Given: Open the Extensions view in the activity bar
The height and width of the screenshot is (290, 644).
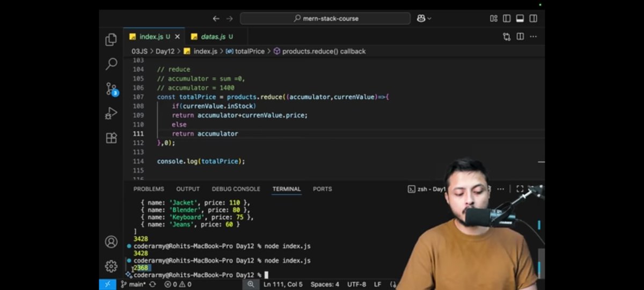Looking at the screenshot, I should [111, 137].
